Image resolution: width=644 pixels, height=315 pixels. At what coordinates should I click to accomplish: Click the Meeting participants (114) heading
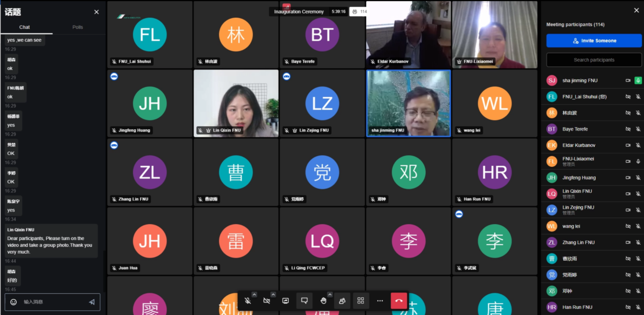pyautogui.click(x=575, y=24)
